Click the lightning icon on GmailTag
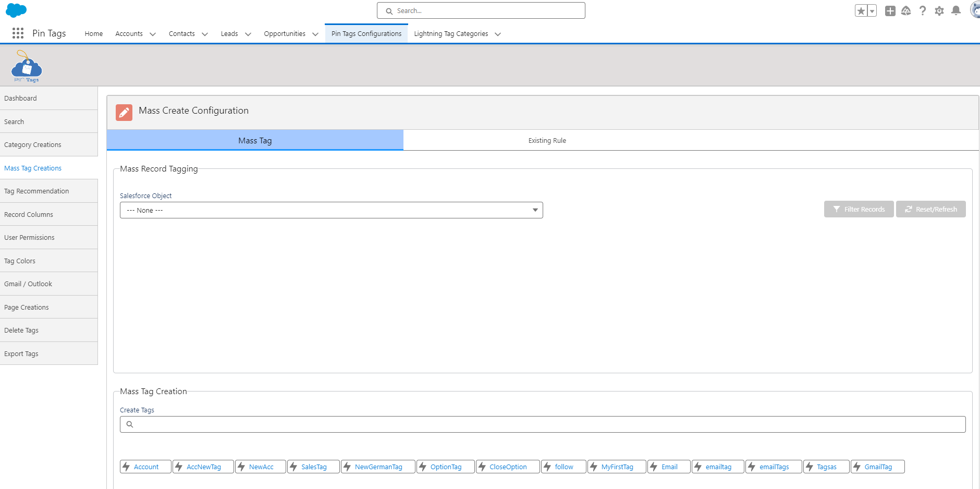The height and width of the screenshot is (489, 980). [x=857, y=467]
